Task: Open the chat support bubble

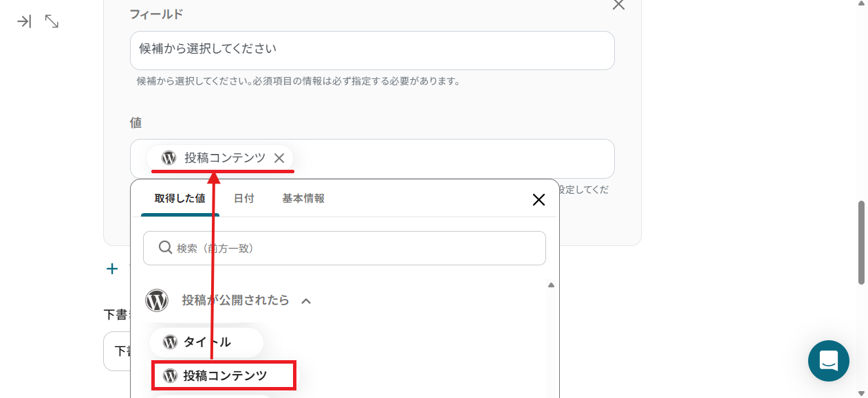Action: tap(828, 361)
